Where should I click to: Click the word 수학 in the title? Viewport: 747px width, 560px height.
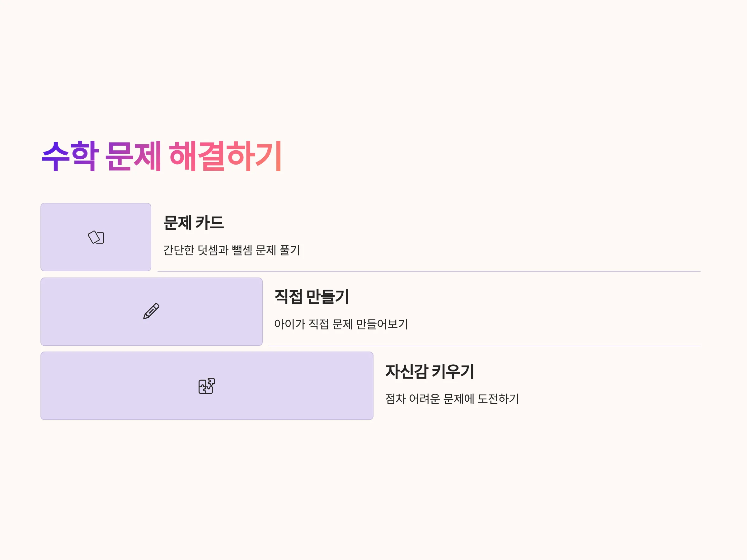[x=70, y=156]
